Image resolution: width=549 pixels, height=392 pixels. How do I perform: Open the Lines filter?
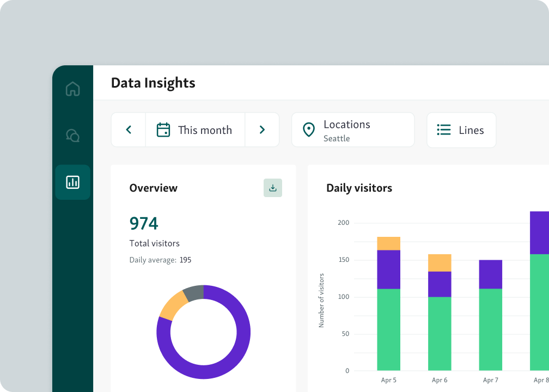coord(461,130)
